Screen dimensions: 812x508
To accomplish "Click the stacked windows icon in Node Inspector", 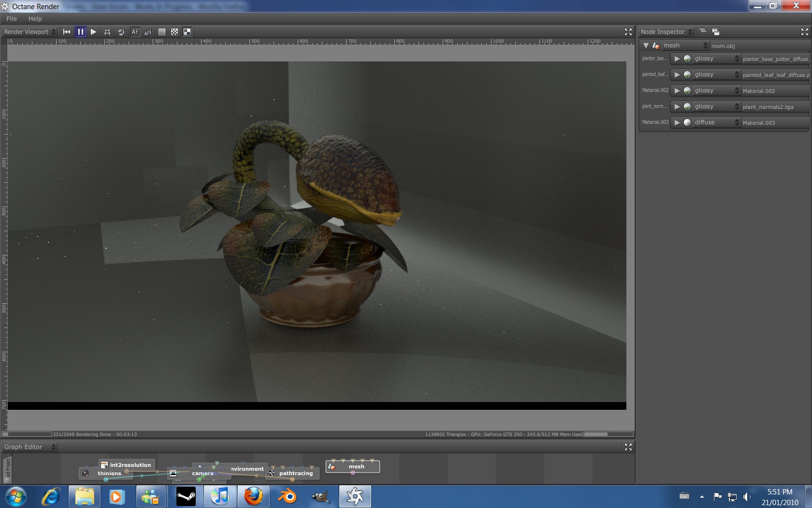I will (x=716, y=32).
